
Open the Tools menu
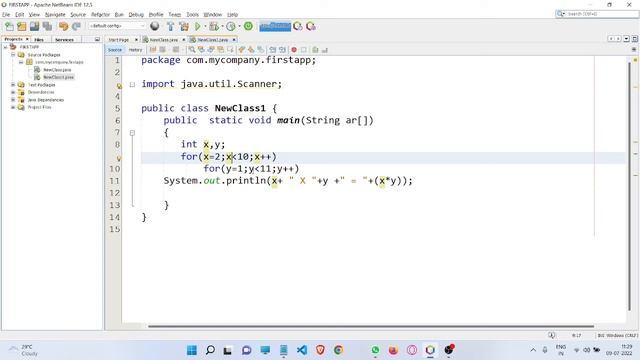pos(193,14)
